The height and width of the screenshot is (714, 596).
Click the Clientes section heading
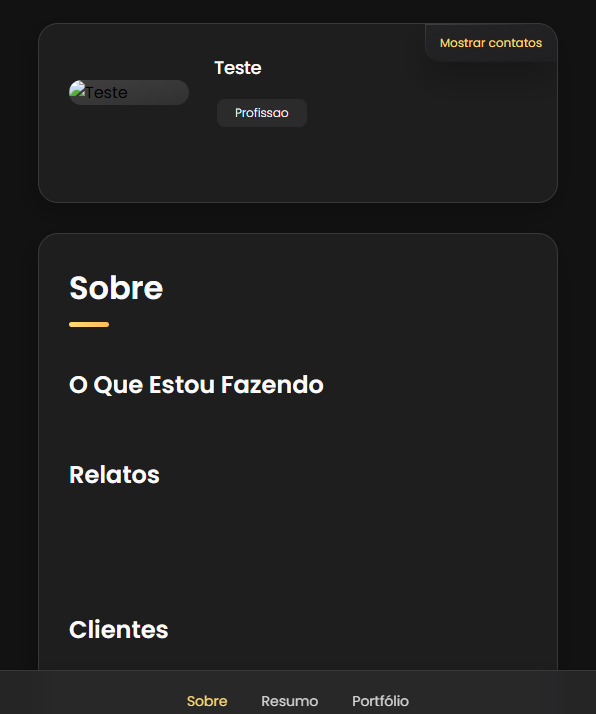click(119, 629)
